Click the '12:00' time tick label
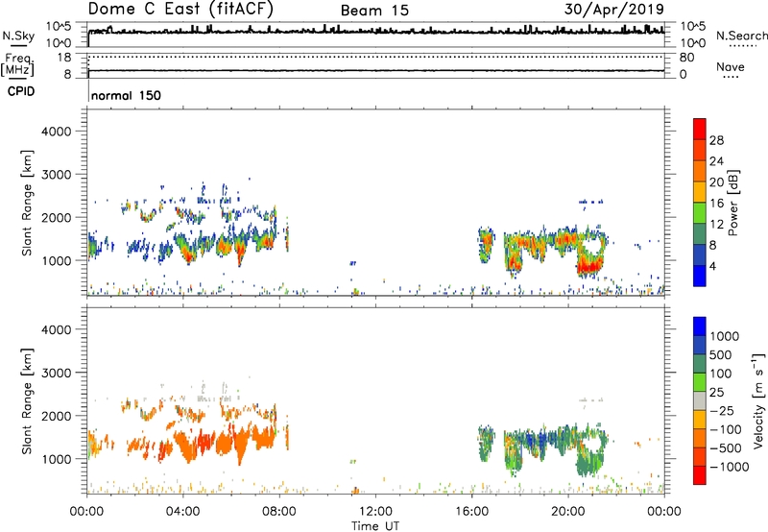Viewport: 768px width, 532px height. tap(375, 512)
